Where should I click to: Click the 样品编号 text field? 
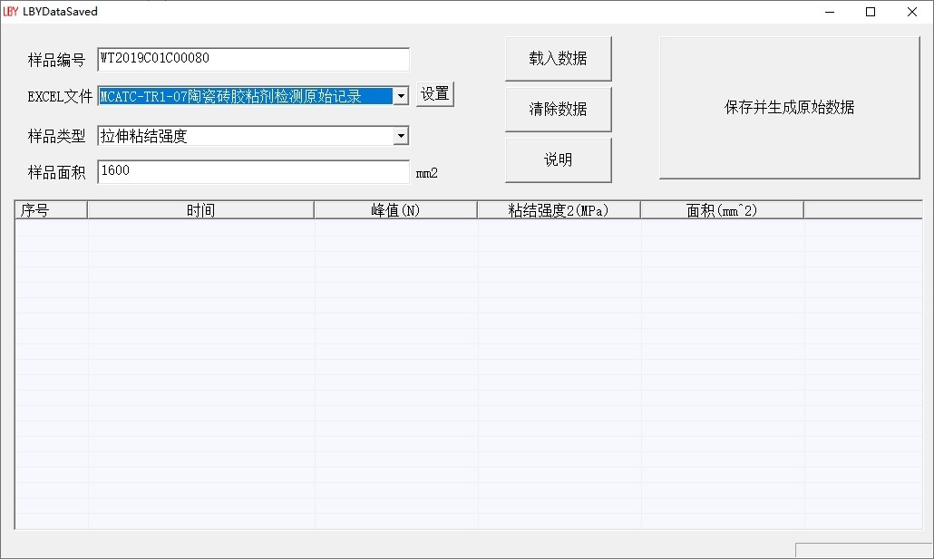click(253, 60)
